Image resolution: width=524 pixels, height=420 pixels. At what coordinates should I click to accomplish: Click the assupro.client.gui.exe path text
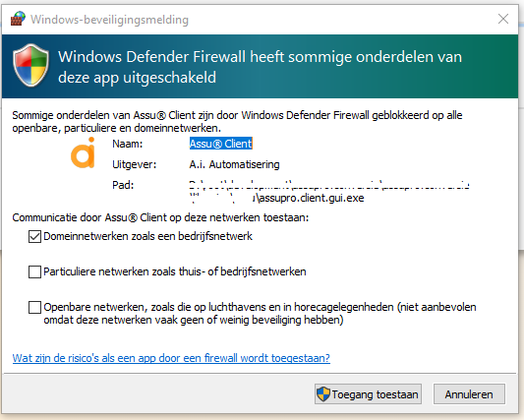311,198
